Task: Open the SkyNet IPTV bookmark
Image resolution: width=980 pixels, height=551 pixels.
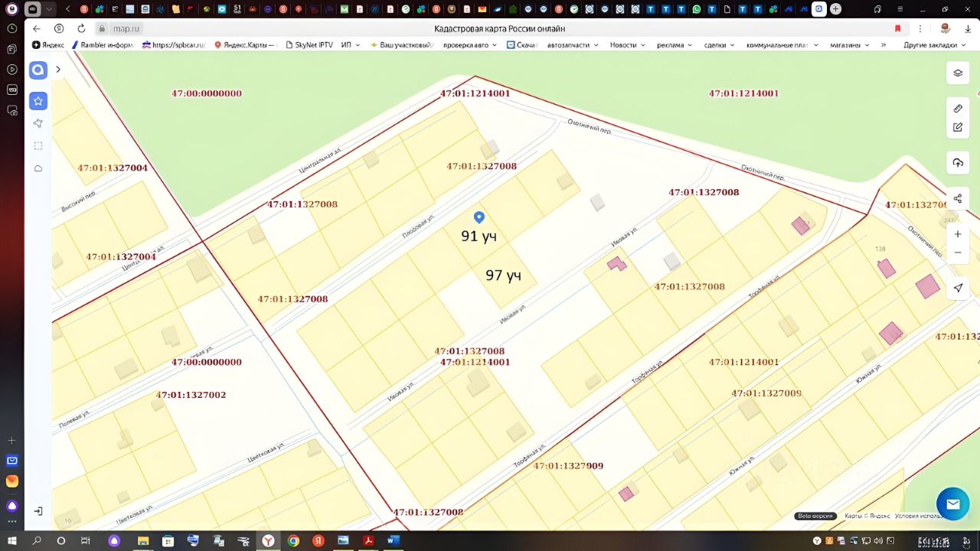Action: tap(309, 45)
